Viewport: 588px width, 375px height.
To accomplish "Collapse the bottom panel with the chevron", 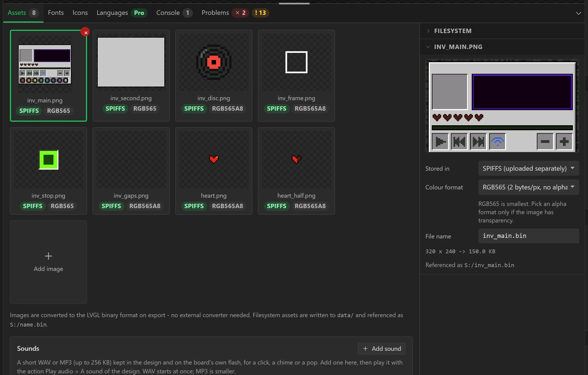I will click(578, 13).
